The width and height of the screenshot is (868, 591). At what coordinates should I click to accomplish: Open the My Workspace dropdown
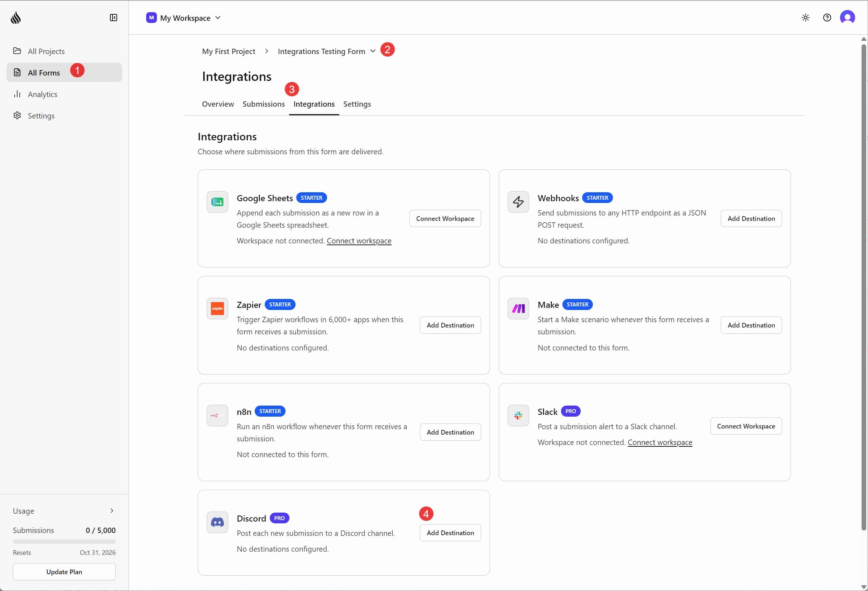tap(183, 18)
